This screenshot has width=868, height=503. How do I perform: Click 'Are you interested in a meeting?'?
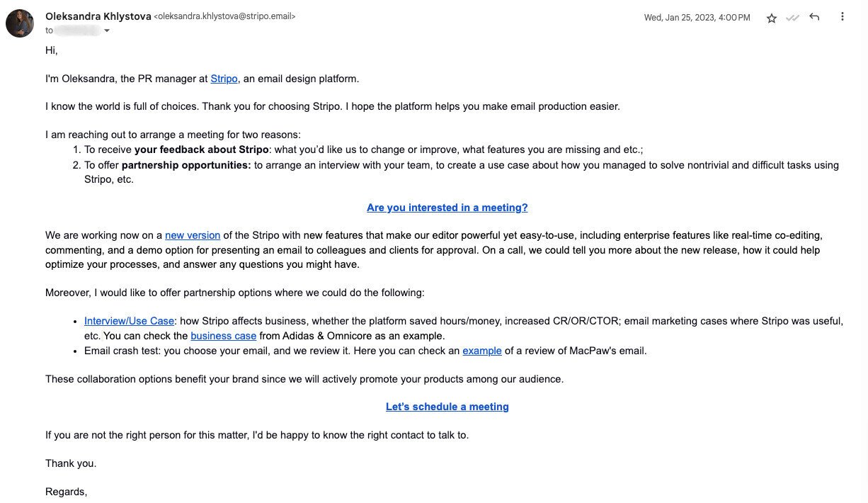coord(447,207)
